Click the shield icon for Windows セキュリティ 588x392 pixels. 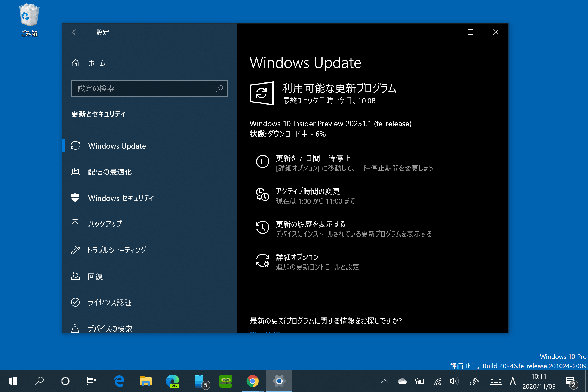point(75,198)
